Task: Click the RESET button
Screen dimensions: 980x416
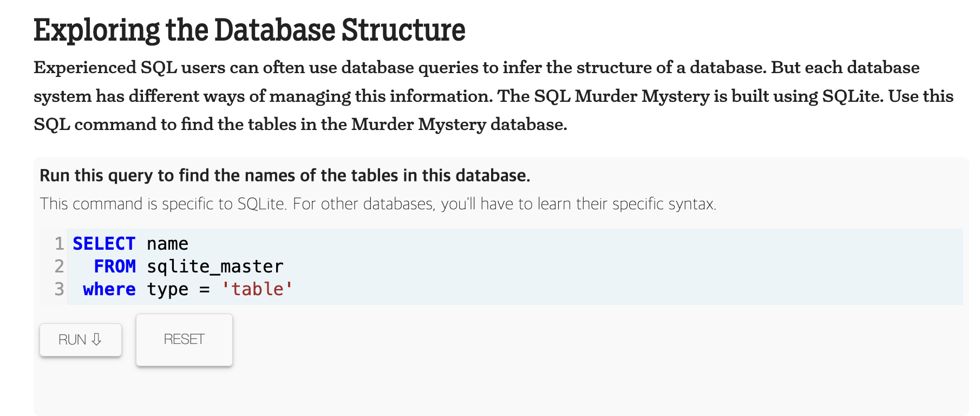Action: [184, 340]
